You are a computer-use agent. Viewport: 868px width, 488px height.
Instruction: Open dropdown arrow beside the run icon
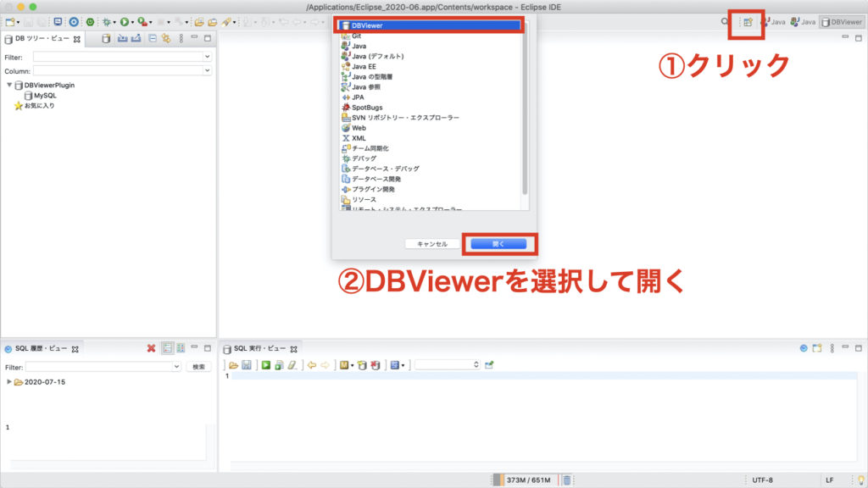click(x=132, y=23)
